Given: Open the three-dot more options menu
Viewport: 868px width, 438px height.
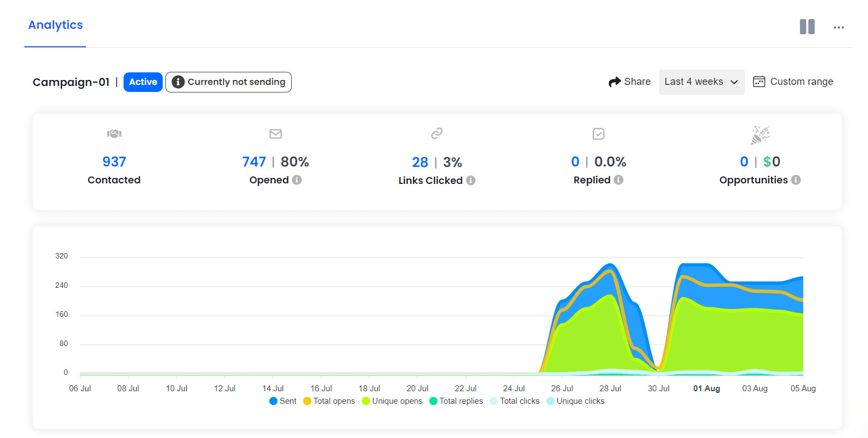Looking at the screenshot, I should pos(839,27).
